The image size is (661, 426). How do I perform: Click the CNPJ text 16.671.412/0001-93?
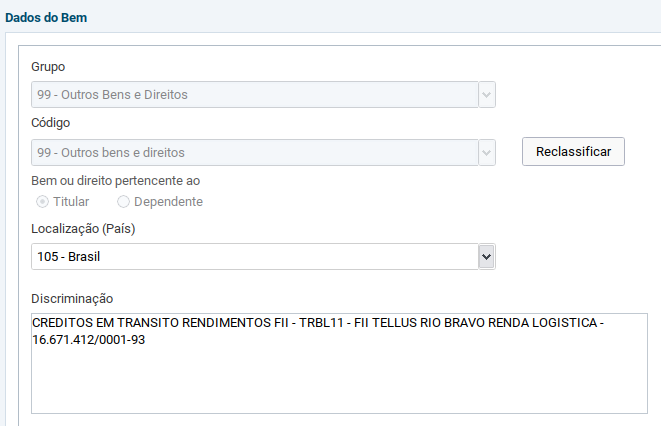[89, 340]
